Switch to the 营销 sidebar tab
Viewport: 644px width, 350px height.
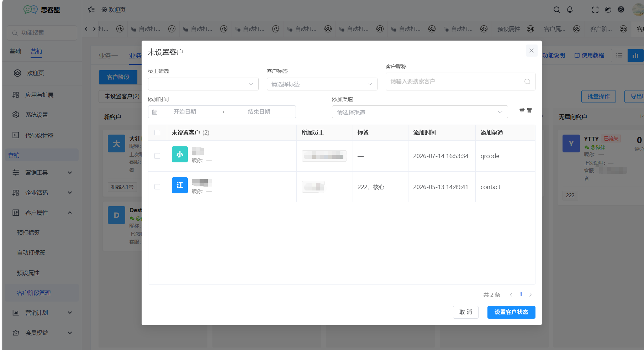[36, 51]
